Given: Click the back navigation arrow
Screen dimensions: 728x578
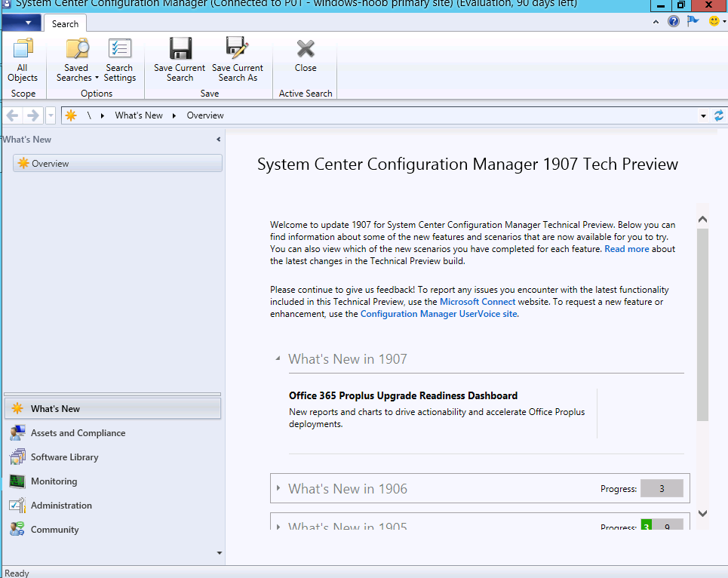Looking at the screenshot, I should [13, 115].
